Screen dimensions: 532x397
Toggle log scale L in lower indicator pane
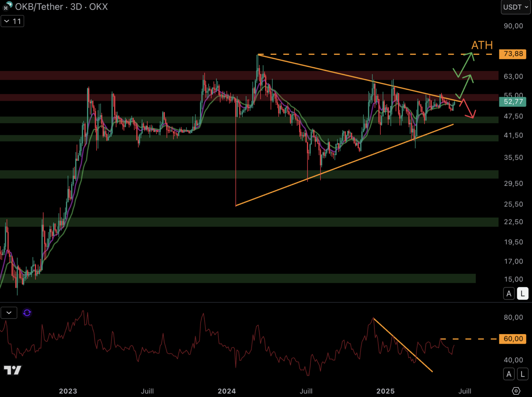pos(523,374)
